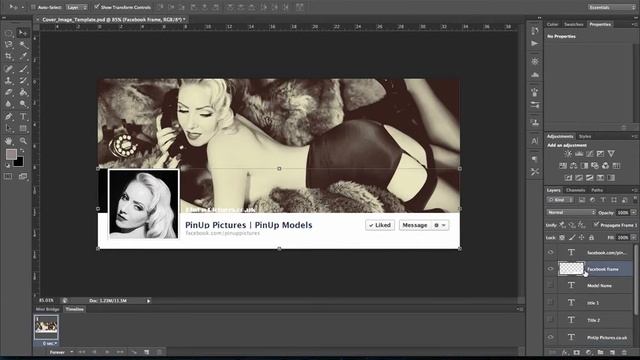The image size is (640, 360).
Task: Add a layer style (fx)
Action: click(565, 353)
